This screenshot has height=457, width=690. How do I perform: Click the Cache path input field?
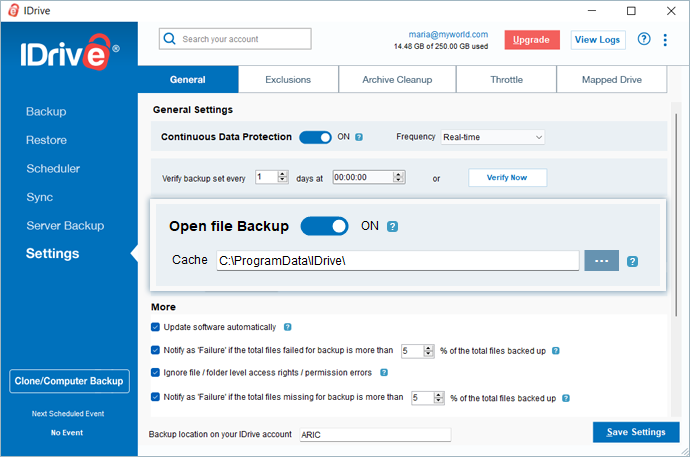397,260
